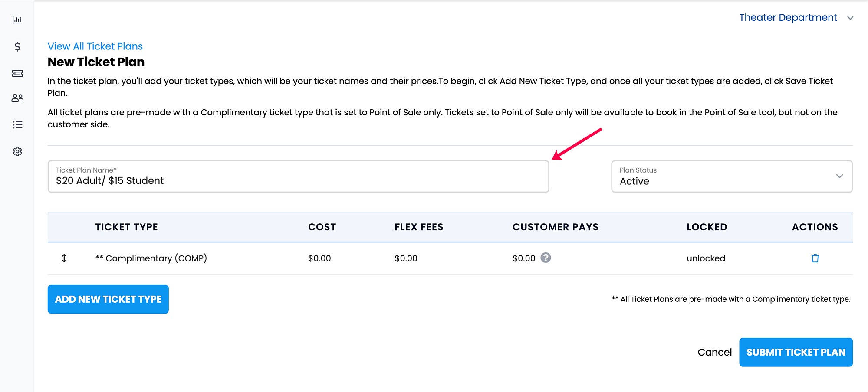Click the Ticket Plan Name input field
868x392 pixels.
(x=298, y=176)
